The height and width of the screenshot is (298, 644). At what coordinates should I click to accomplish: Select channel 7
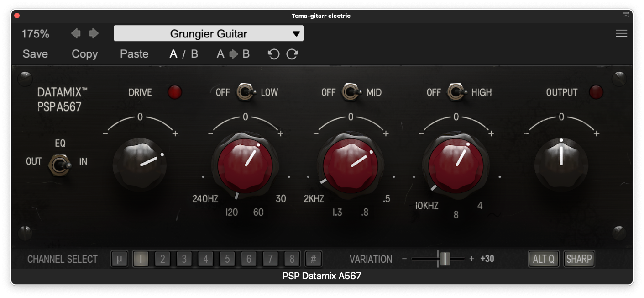tap(270, 259)
